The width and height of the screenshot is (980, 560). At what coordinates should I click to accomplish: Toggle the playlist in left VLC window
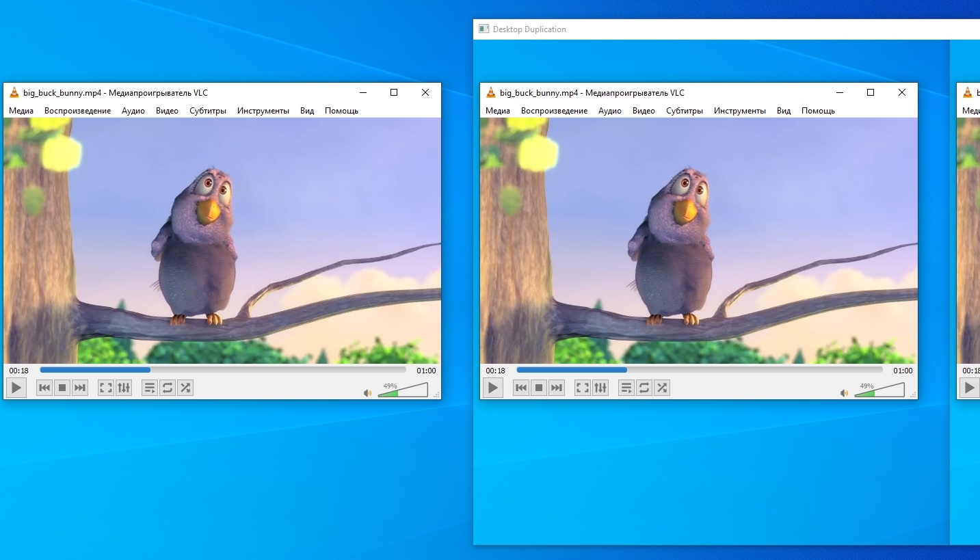point(150,388)
